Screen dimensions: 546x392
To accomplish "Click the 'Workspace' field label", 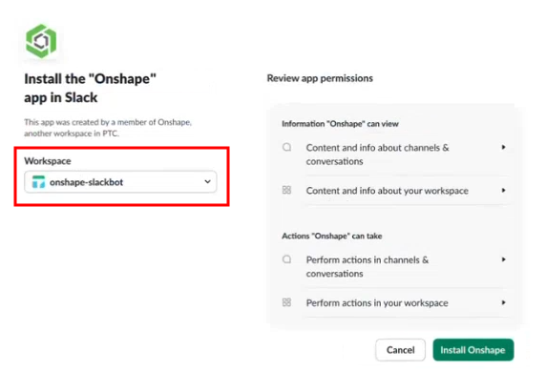I will tap(48, 161).
